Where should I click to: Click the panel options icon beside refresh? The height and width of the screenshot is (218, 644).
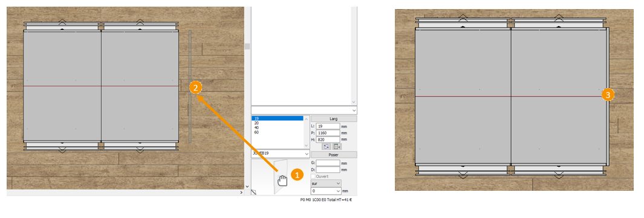click(x=337, y=146)
